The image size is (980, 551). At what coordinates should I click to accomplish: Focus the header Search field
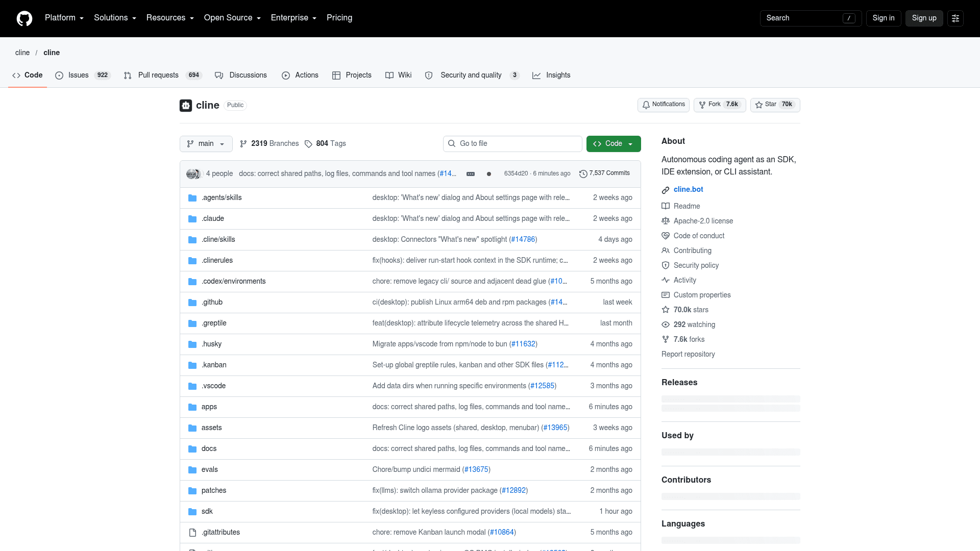[811, 18]
